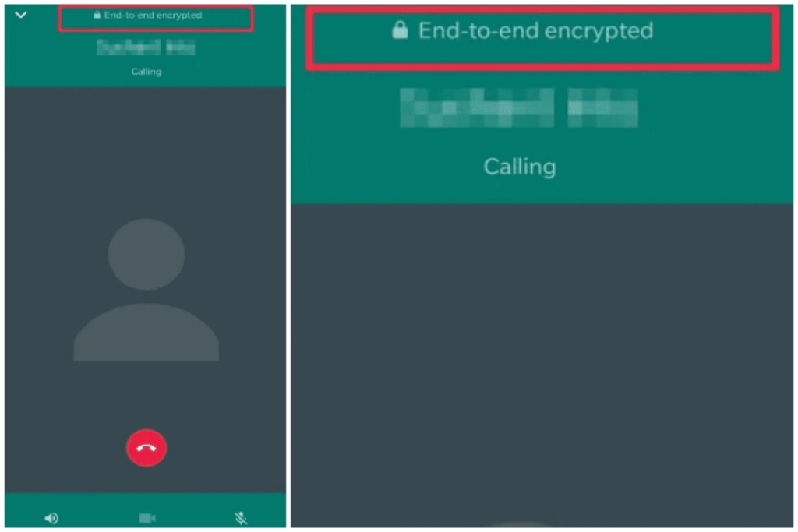Image resolution: width=798 pixels, height=532 pixels.
Task: Toggle the loudspeaker icon
Action: (51, 518)
